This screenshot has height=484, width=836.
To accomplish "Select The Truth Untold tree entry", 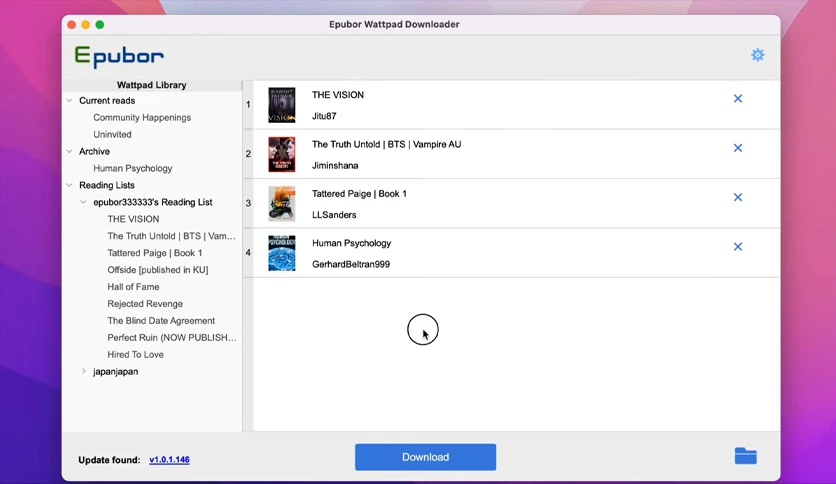I will tap(171, 236).
